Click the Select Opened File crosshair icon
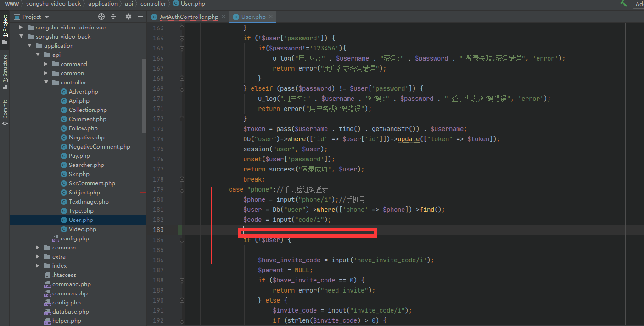Screen dimensions: 644x326 101,17
